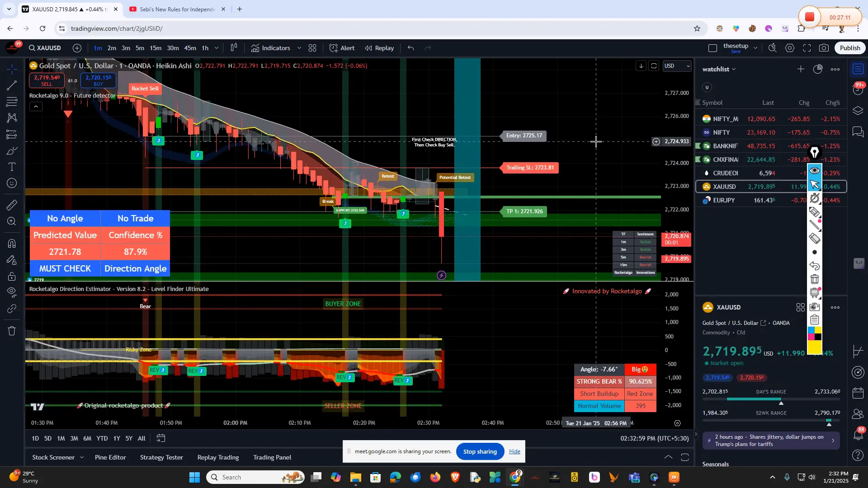This screenshot has height=488, width=868.
Task: Toggle the floating annotation toolbar eye
Action: tap(815, 170)
